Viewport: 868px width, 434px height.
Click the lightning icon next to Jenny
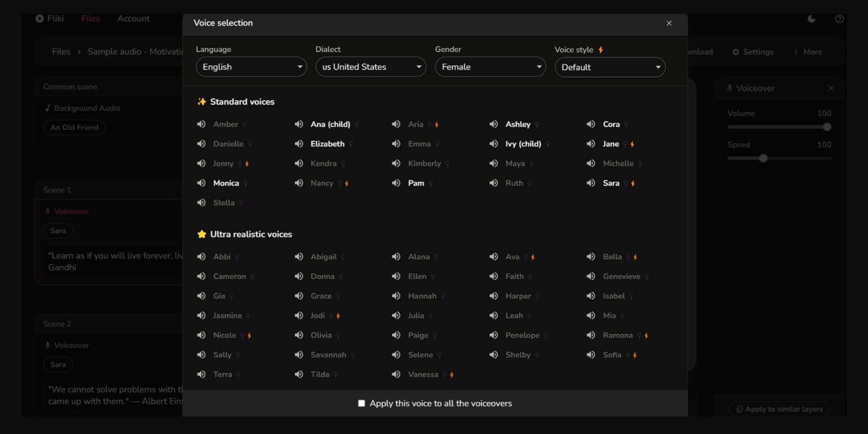(246, 163)
